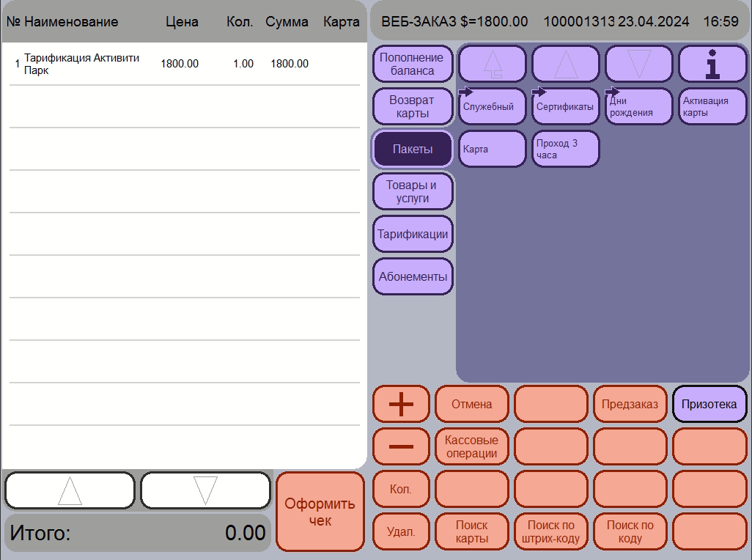Click the Отмена button
This screenshot has height=560, width=752.
pos(472,404)
